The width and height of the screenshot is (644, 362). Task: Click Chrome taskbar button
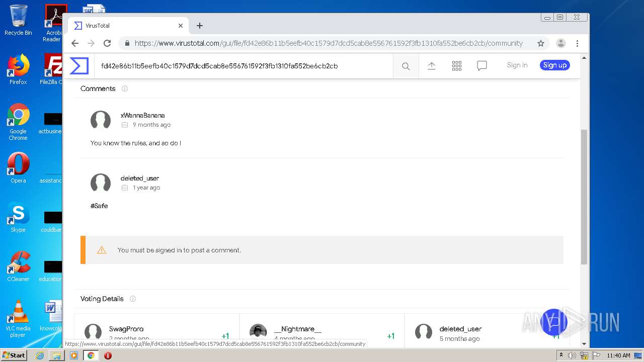point(91,355)
